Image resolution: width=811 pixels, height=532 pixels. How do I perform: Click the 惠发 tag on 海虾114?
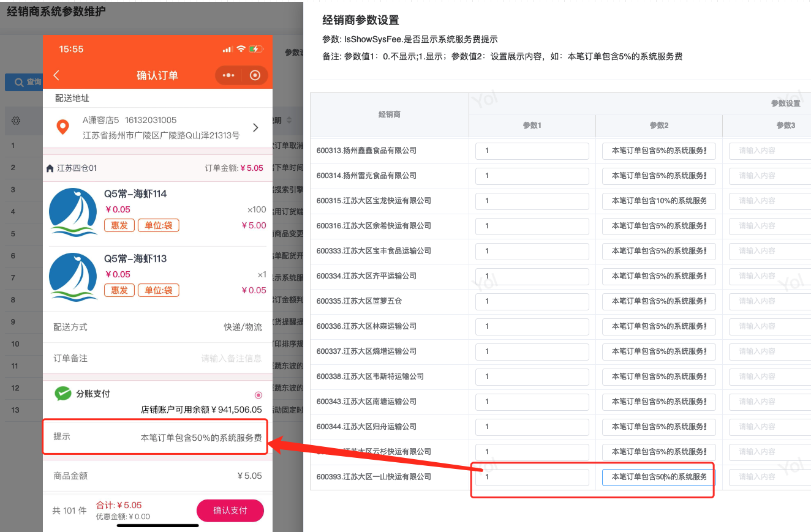119,225
